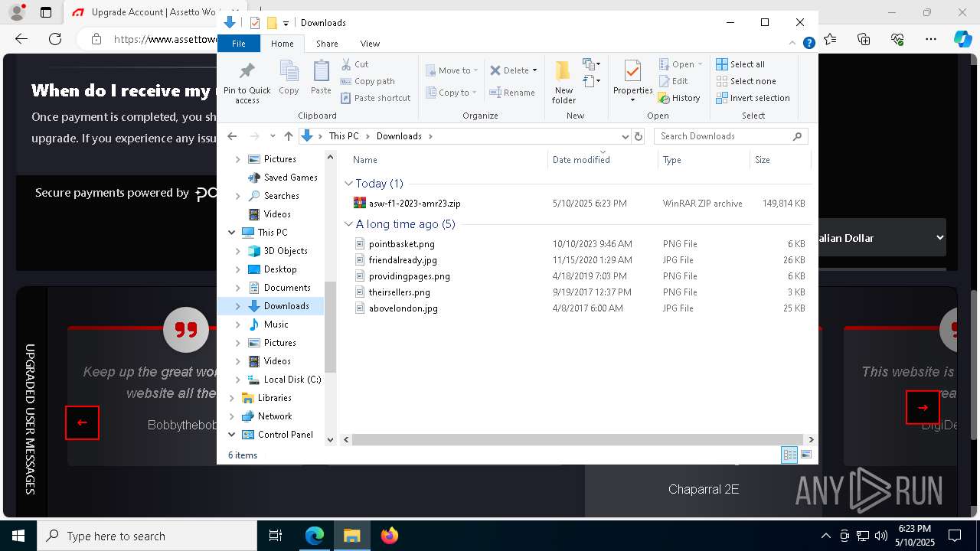The height and width of the screenshot is (551, 980).
Task: Click the Rename ribbon button
Action: [x=513, y=93]
